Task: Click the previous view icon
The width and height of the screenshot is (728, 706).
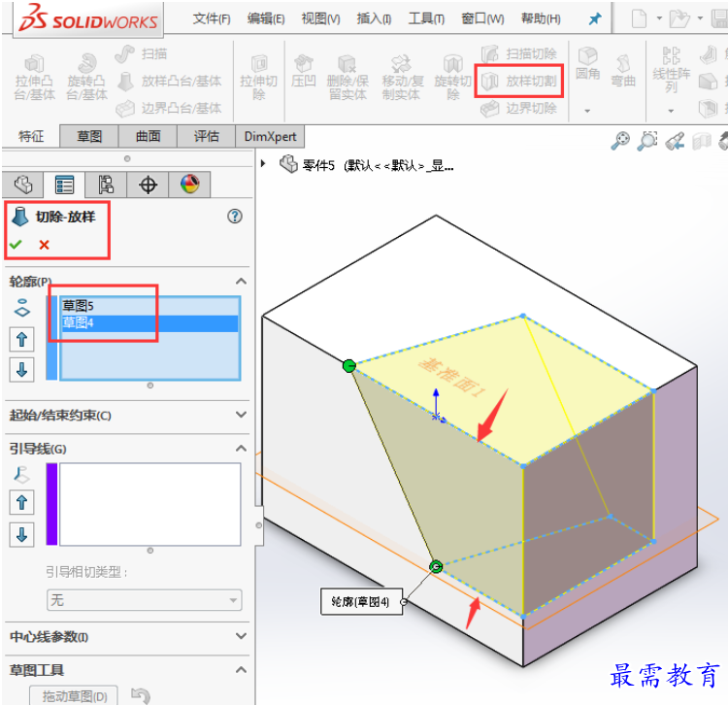Action: pyautogui.click(x=675, y=141)
